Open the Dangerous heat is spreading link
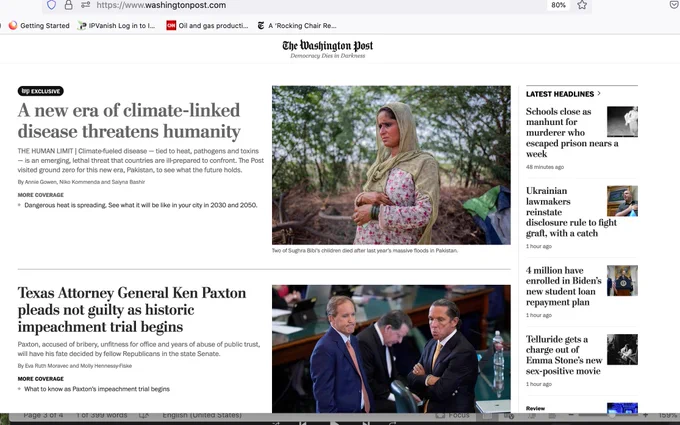680x425 pixels. pyautogui.click(x=141, y=205)
